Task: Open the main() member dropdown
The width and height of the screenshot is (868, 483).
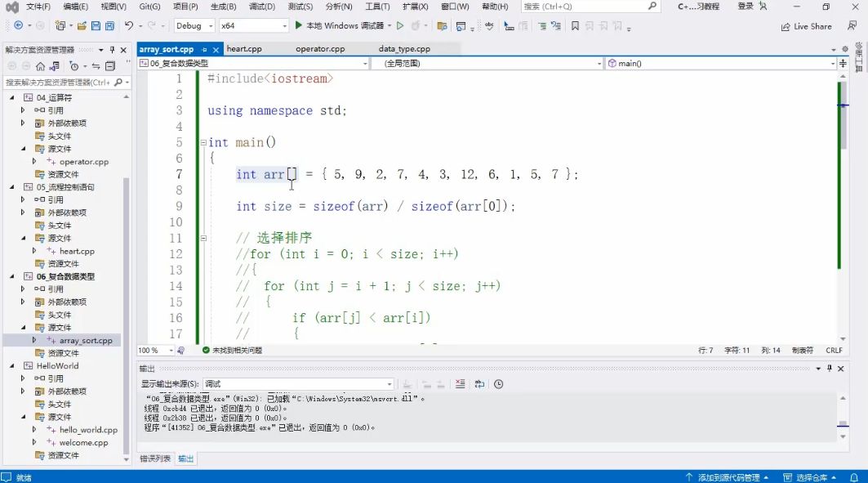Action: coord(721,63)
